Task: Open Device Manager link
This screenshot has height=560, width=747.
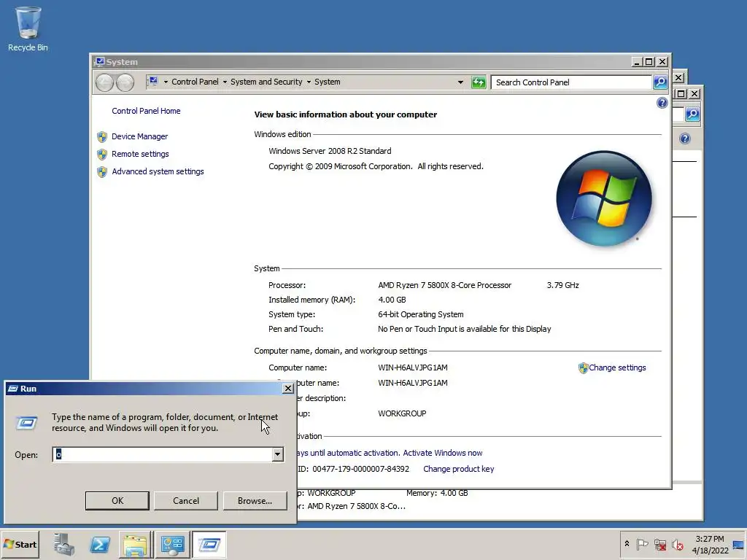Action: (x=139, y=136)
